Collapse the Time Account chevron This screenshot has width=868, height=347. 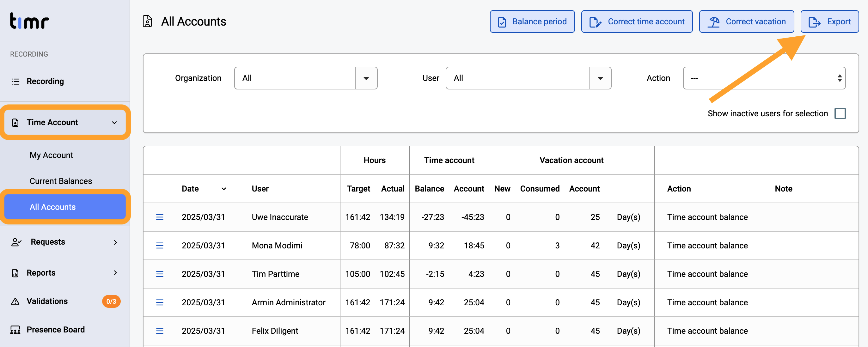[x=114, y=123]
